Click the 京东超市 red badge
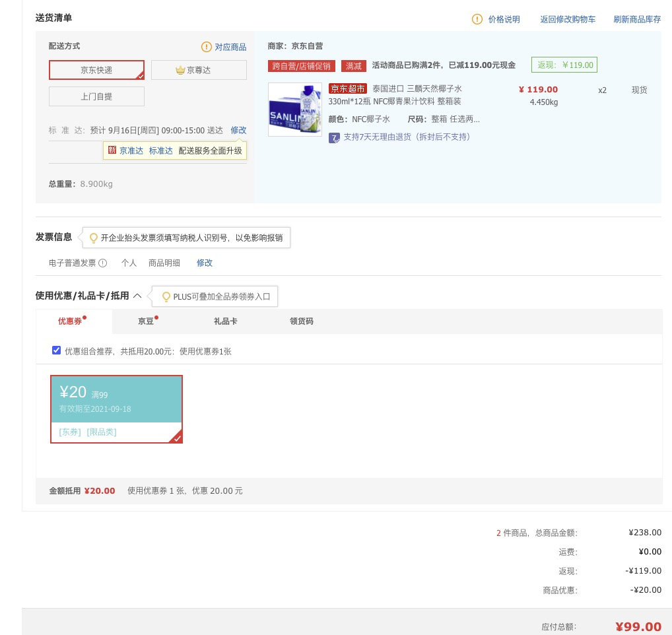The width and height of the screenshot is (672, 635). pos(348,88)
